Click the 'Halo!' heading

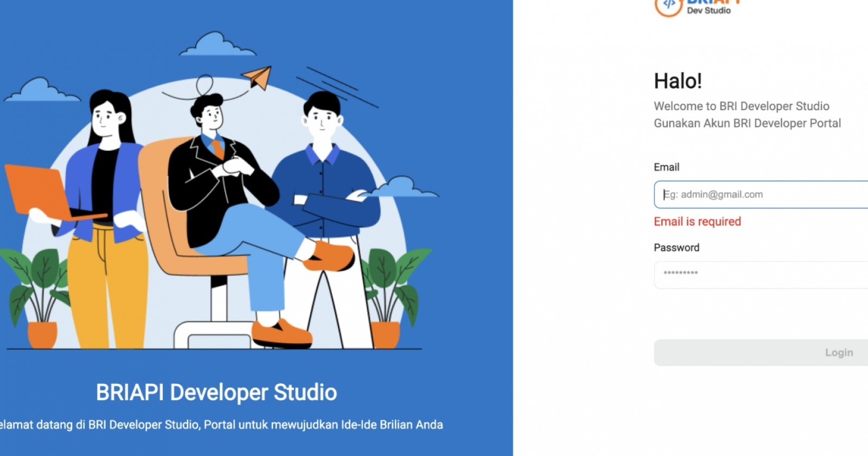678,81
